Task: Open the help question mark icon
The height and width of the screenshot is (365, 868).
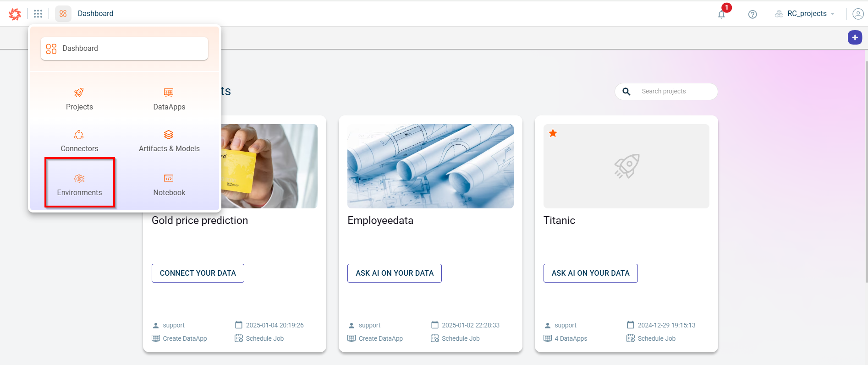Action: coord(752,14)
